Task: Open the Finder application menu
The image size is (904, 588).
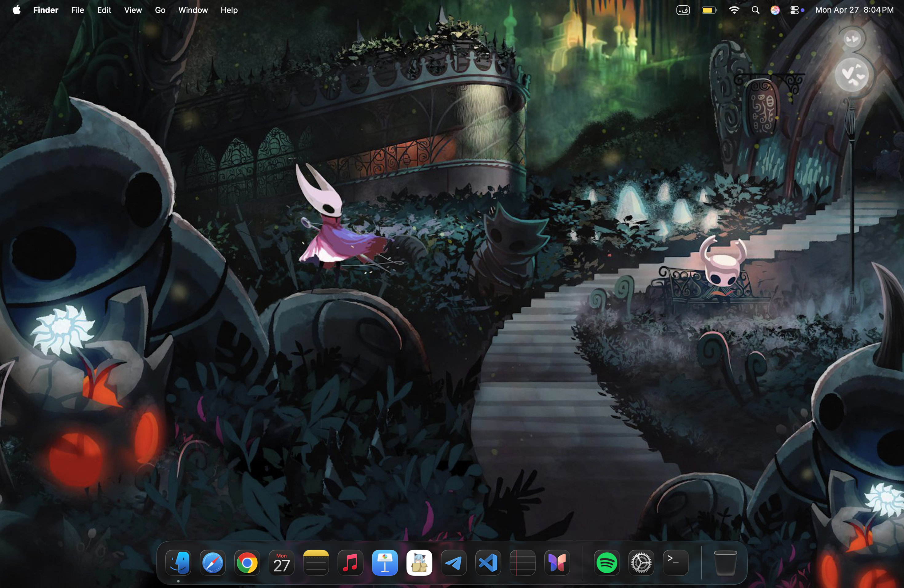Action: 46,10
